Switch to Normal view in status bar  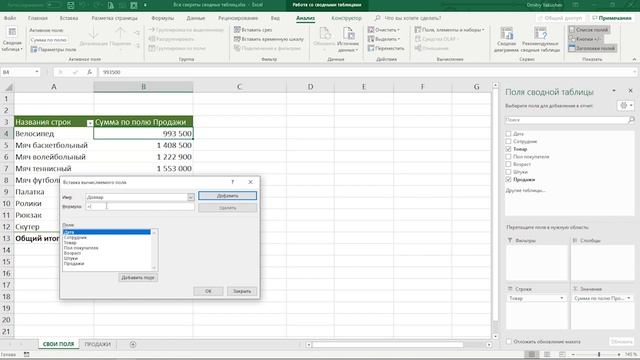click(531, 354)
